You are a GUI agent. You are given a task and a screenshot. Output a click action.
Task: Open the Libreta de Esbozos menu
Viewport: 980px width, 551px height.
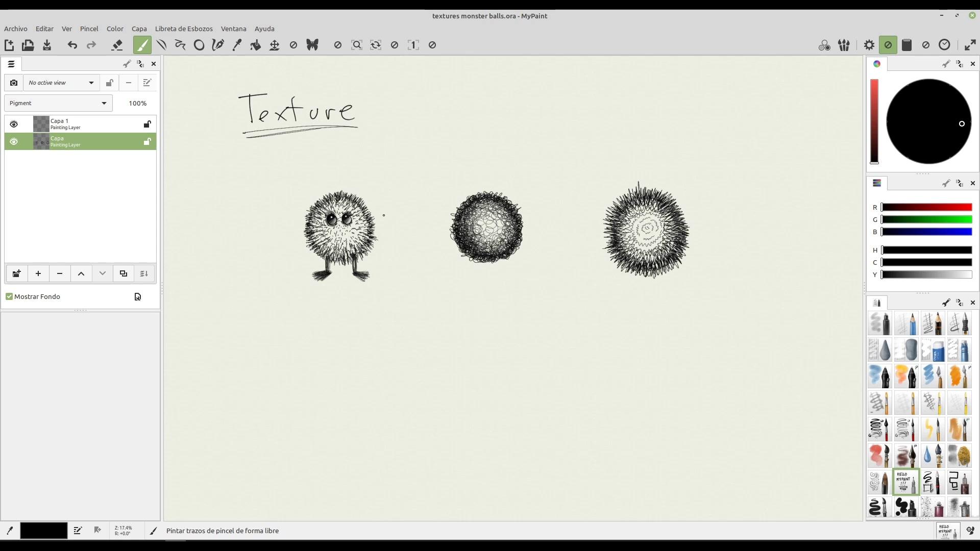click(184, 29)
